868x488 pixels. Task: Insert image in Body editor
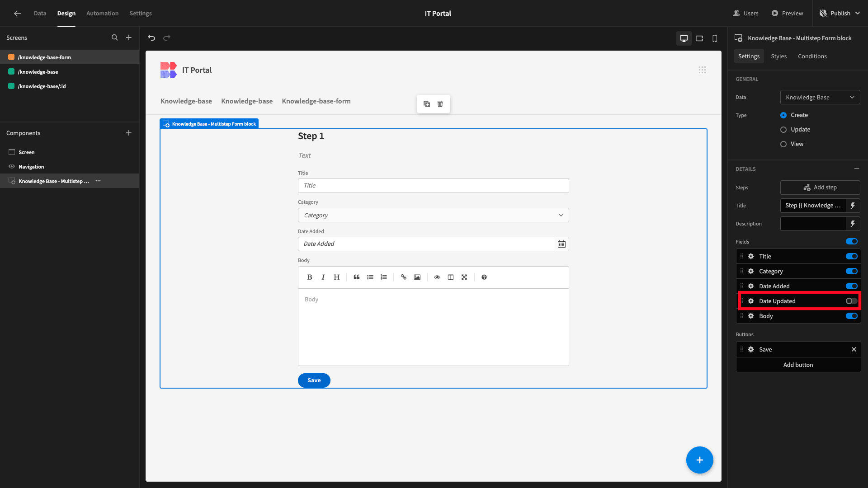coord(417,277)
